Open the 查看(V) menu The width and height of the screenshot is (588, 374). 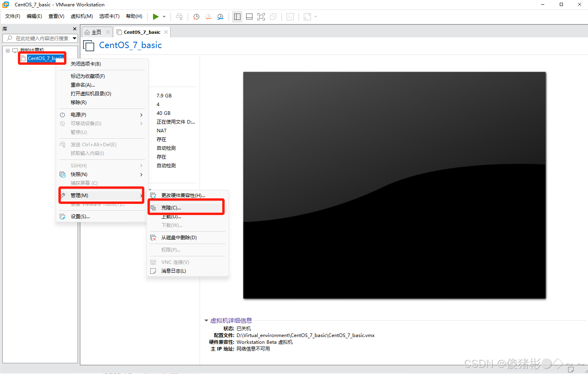[56, 16]
